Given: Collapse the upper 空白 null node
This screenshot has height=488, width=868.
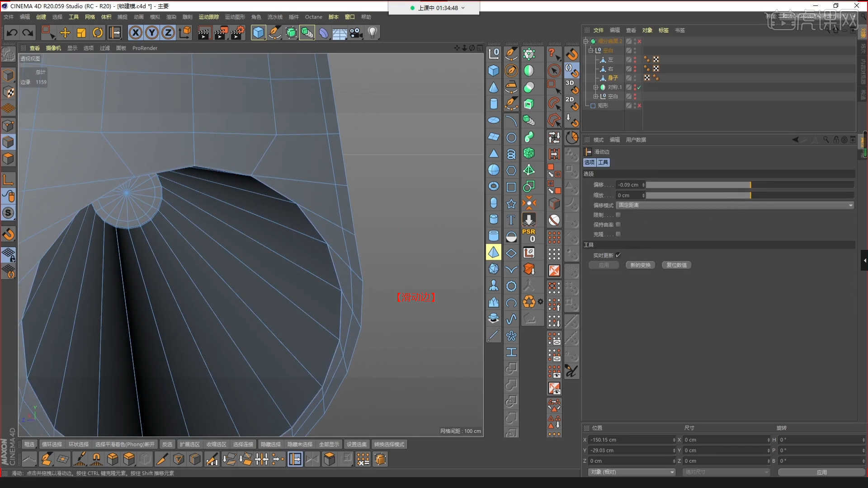Looking at the screenshot, I should [590, 51].
